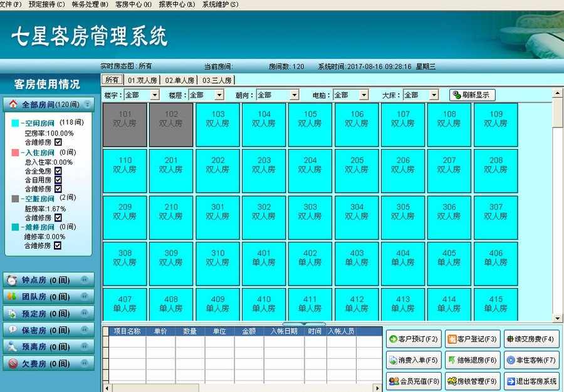This screenshot has height=392, width=564.
Task: Switch to the 01.双人房 tab
Action: pos(142,80)
